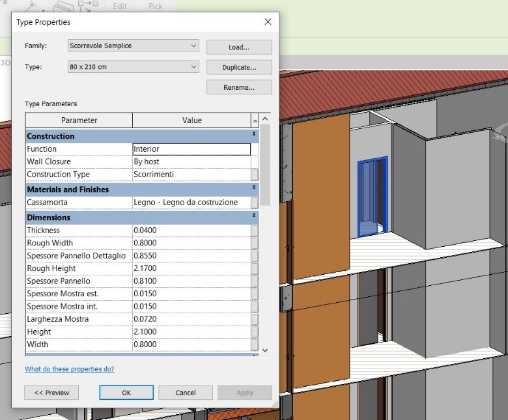Screen dimensions: 508x420
Task: Click associate button for Spessore Pannello row
Action: (255, 281)
